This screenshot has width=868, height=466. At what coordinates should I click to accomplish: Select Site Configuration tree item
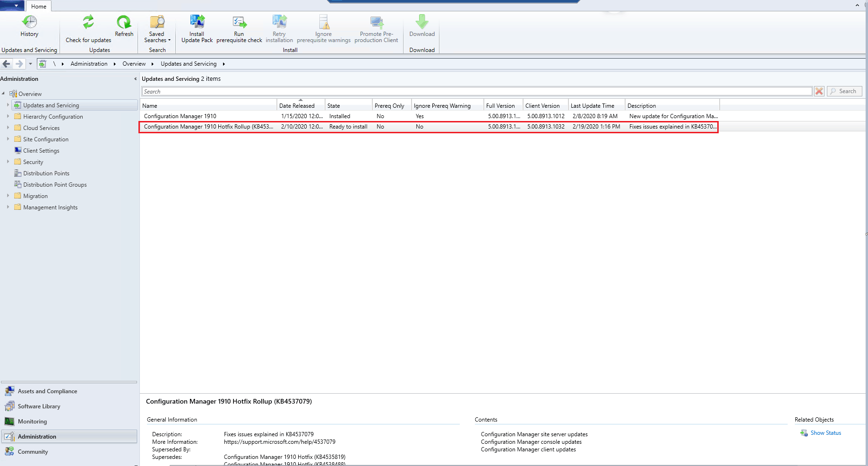[46, 139]
